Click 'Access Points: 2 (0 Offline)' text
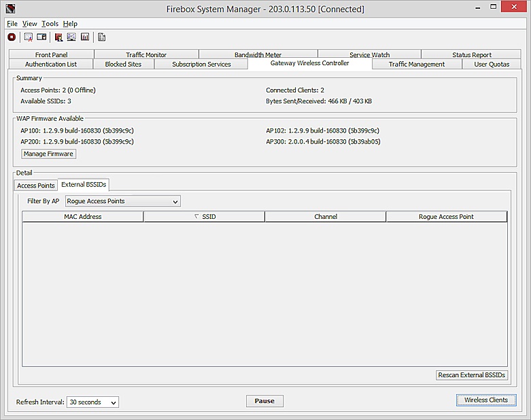The image size is (531, 420). pos(58,90)
